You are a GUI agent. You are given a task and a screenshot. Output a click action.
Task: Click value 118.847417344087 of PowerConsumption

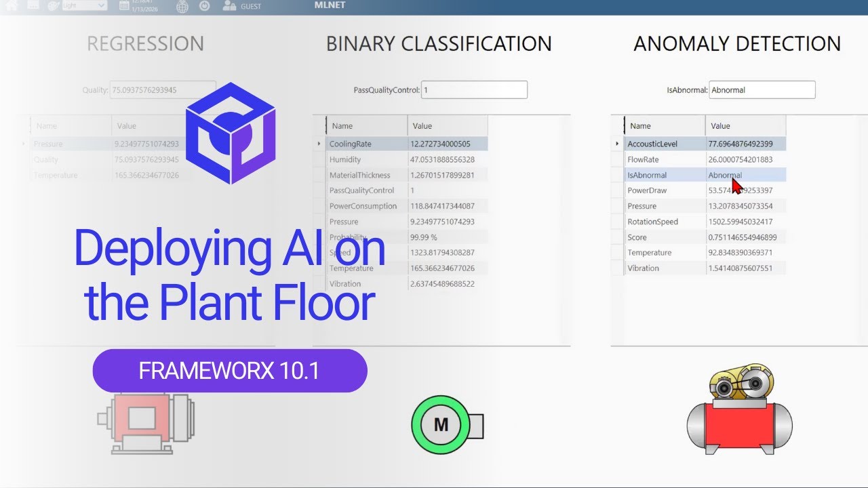click(x=442, y=206)
